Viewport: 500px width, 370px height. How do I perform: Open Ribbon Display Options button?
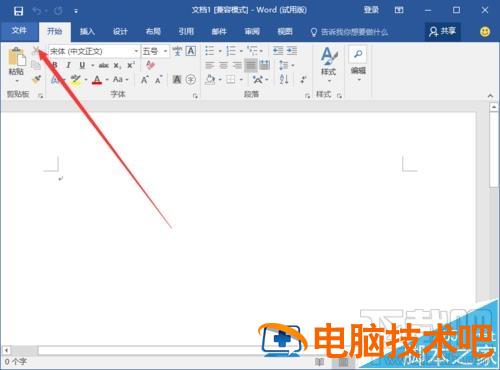[399, 10]
